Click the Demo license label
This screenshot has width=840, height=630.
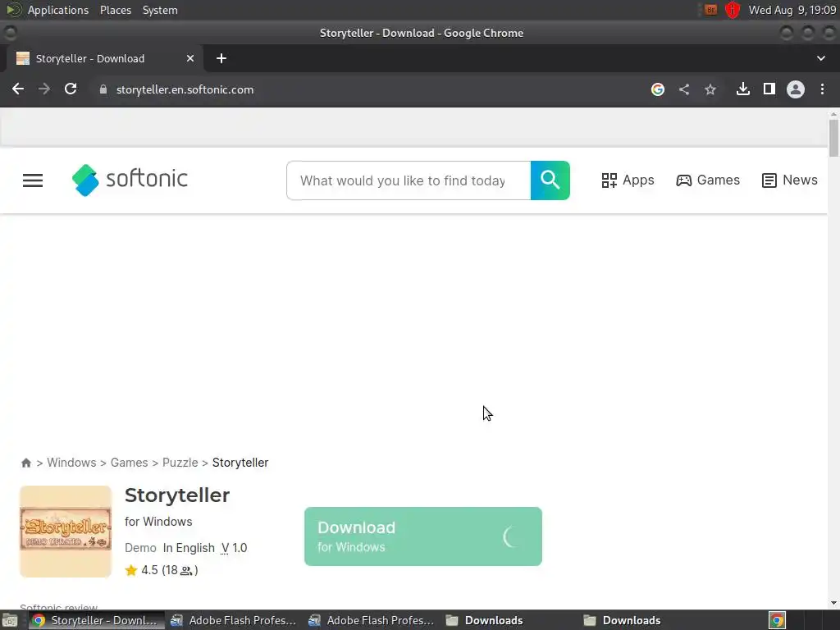pos(140,548)
